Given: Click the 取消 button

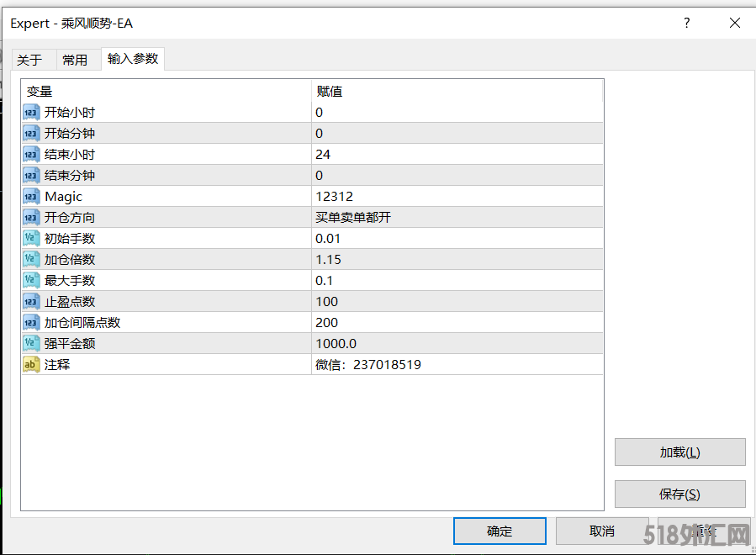Looking at the screenshot, I should coord(602,531).
